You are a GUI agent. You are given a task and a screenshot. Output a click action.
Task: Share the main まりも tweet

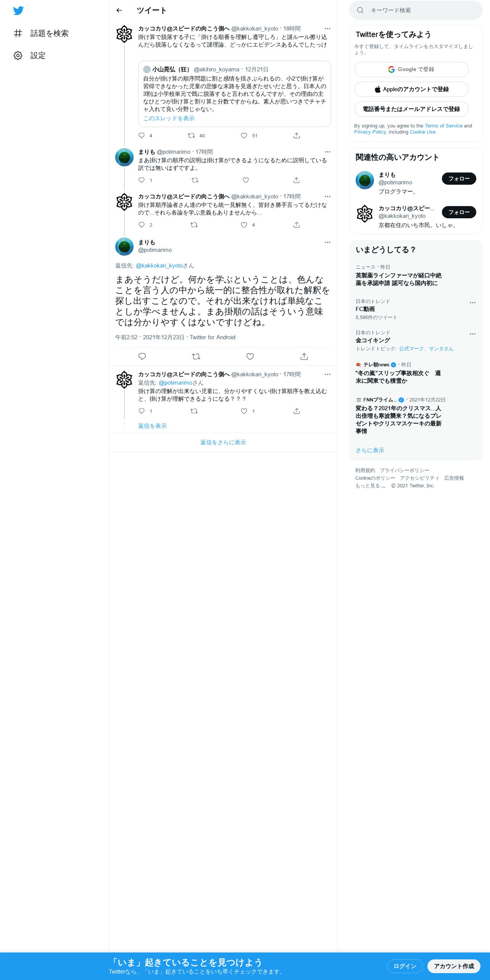click(x=304, y=356)
